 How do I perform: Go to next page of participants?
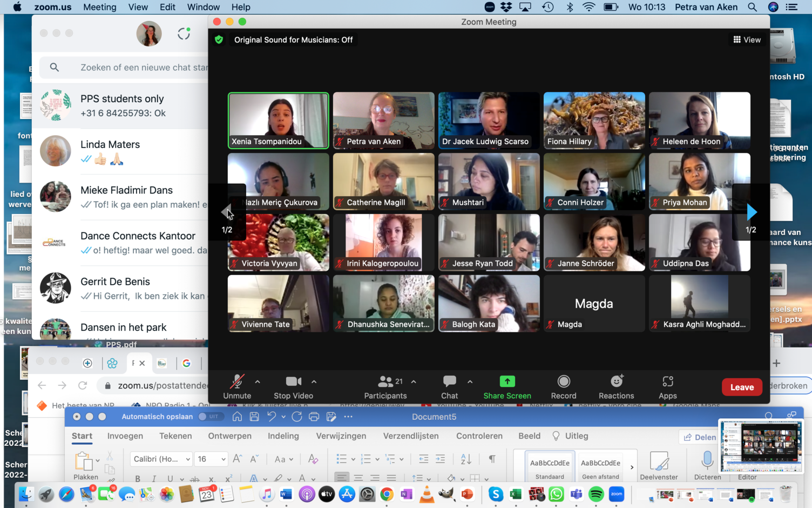pos(751,212)
